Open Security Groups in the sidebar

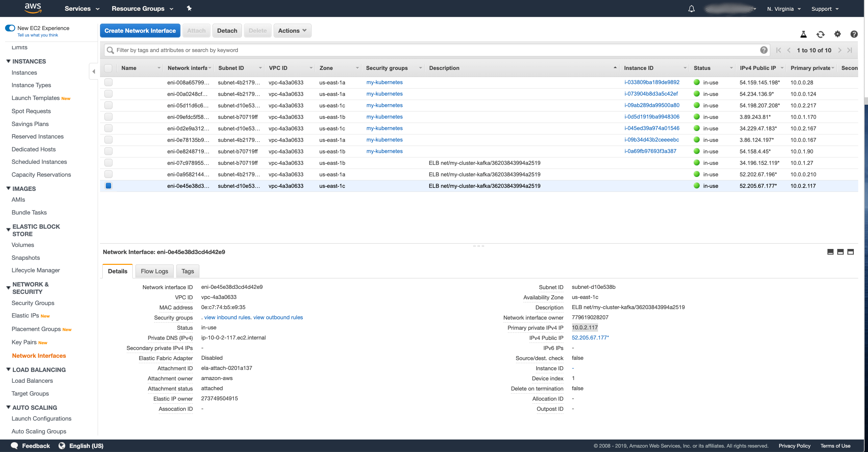coord(33,303)
